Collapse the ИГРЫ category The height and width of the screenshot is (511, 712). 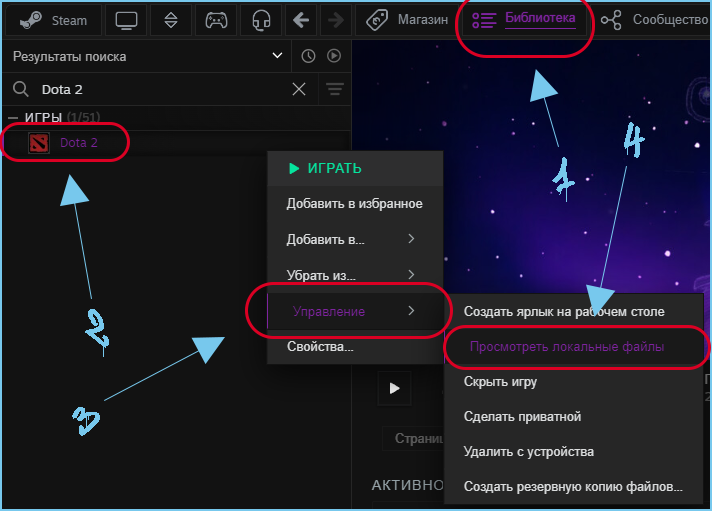click(13, 118)
